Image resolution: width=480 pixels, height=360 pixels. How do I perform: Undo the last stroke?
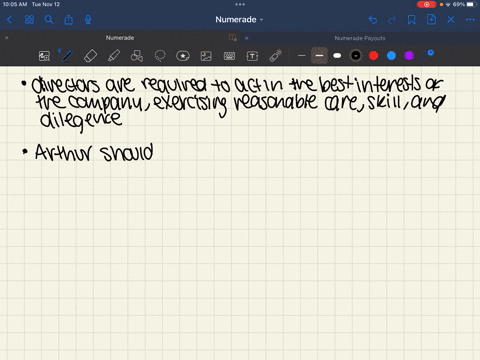[x=373, y=20]
